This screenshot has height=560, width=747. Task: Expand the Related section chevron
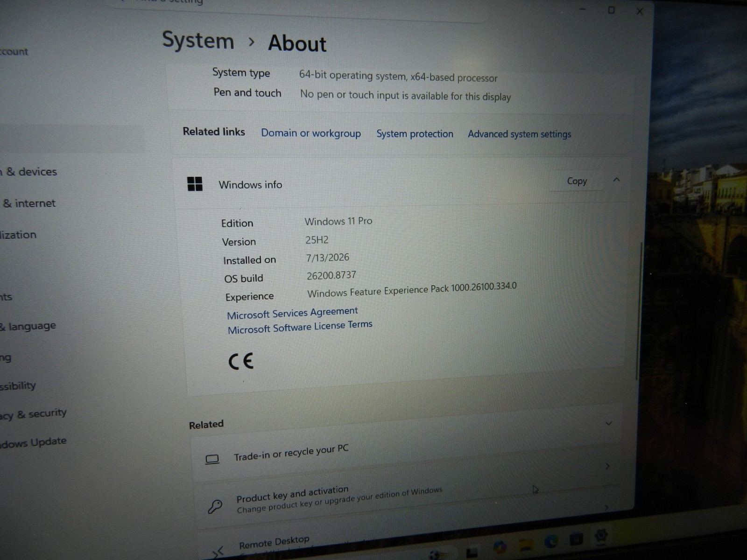click(x=609, y=424)
